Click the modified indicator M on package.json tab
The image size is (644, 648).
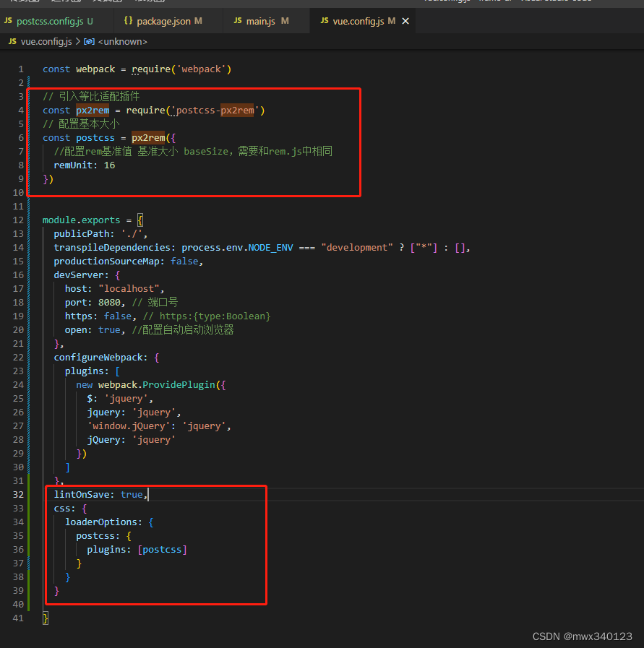click(199, 21)
